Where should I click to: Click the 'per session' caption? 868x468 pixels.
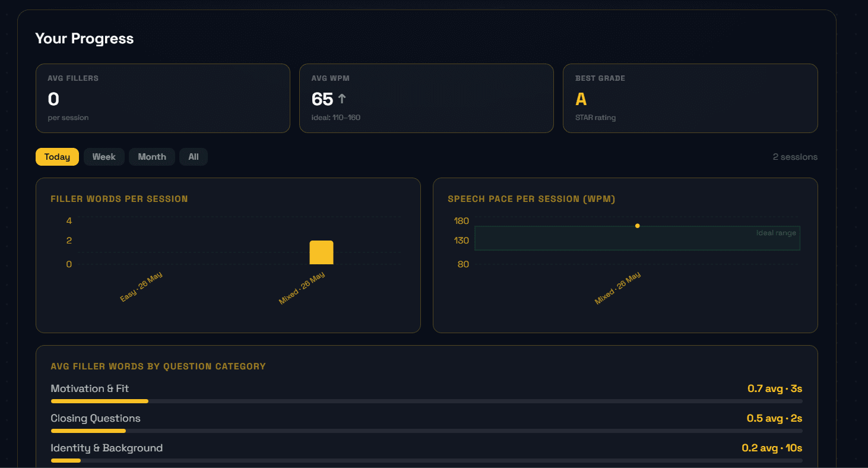68,118
